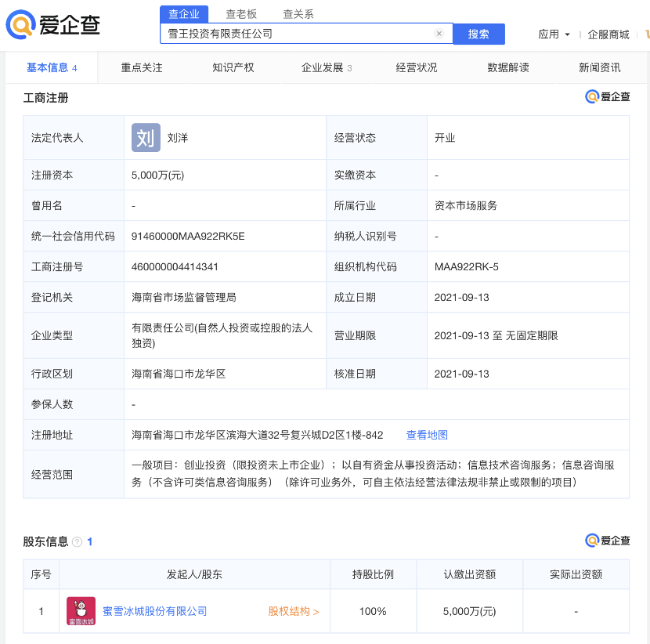Clear the search box using the X icon
650x644 pixels.
(x=439, y=34)
